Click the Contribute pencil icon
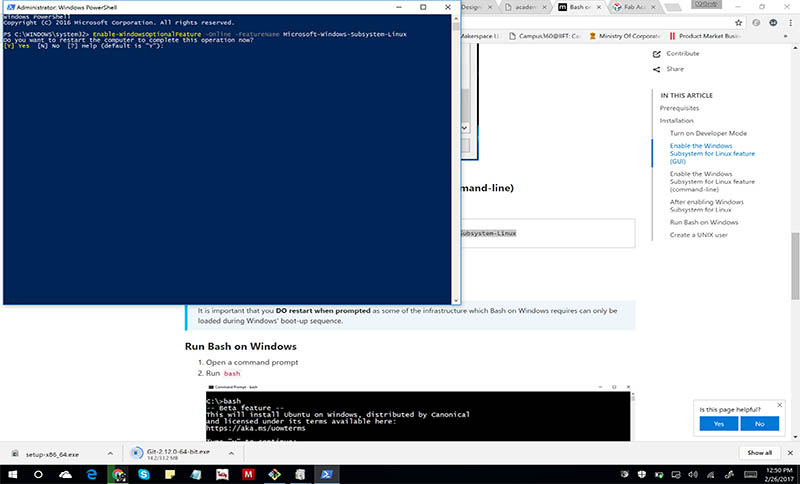 pos(657,54)
